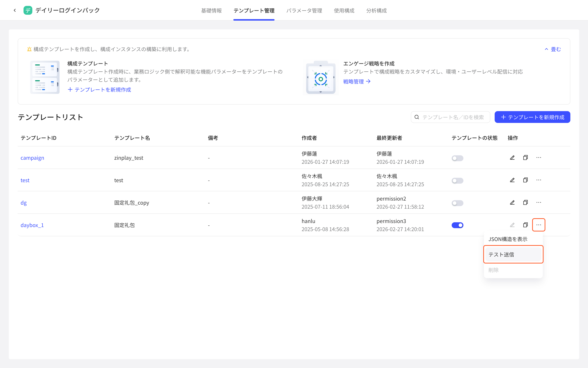The image size is (588, 368).
Task: Open the 戦略管理 link
Action: (357, 82)
